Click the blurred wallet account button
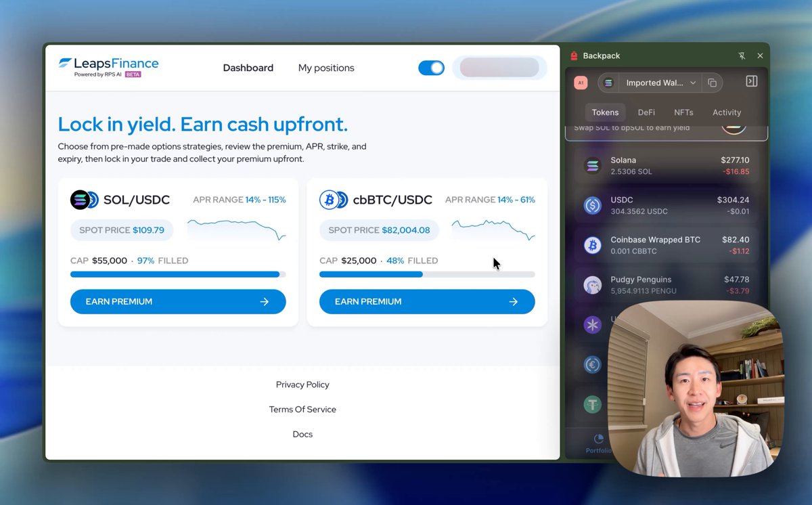812x505 pixels. pos(499,68)
